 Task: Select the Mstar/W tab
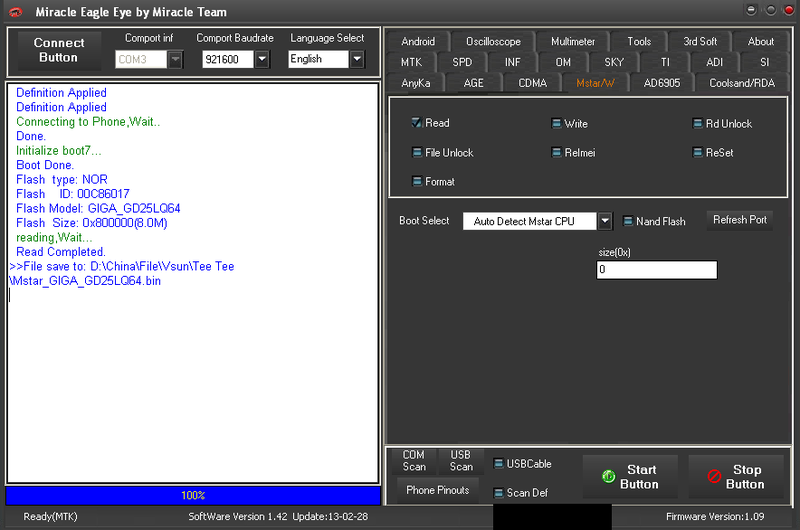click(595, 83)
